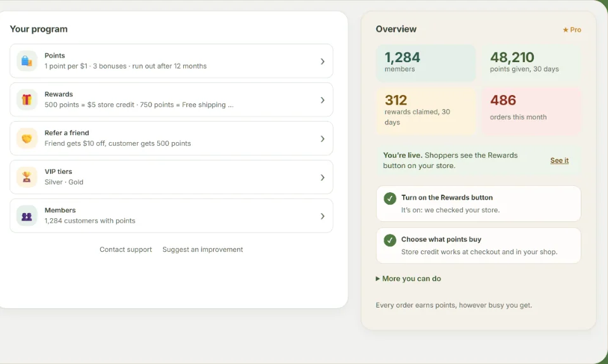Click Suggest an improvement link
This screenshot has width=608, height=364.
tap(202, 250)
